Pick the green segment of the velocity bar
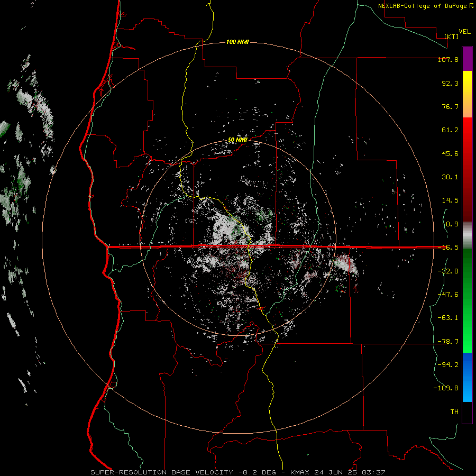Screen dimensions: 476x476 click(x=467, y=300)
